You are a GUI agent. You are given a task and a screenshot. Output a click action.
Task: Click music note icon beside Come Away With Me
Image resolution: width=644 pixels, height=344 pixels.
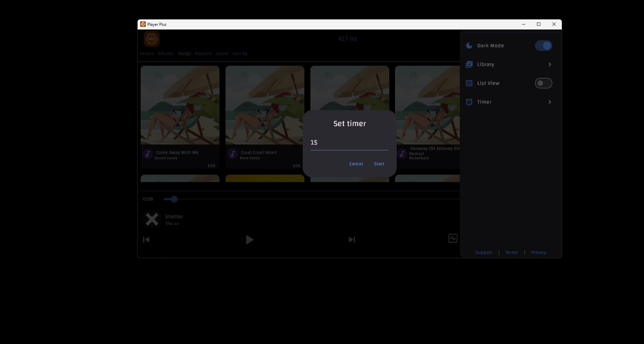click(x=148, y=154)
